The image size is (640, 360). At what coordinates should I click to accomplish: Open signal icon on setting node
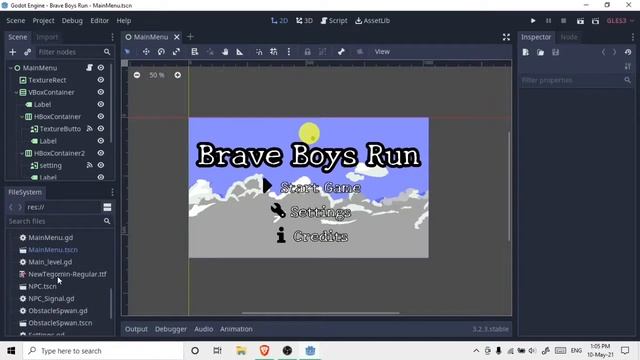point(89,165)
